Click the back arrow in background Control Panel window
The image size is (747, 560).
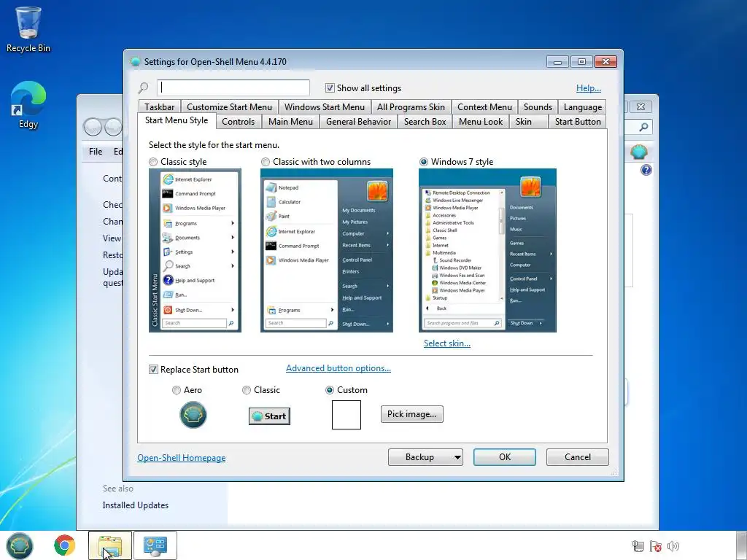click(93, 127)
